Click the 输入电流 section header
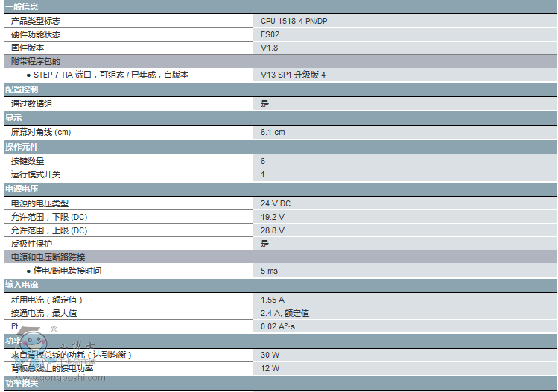 (22, 285)
